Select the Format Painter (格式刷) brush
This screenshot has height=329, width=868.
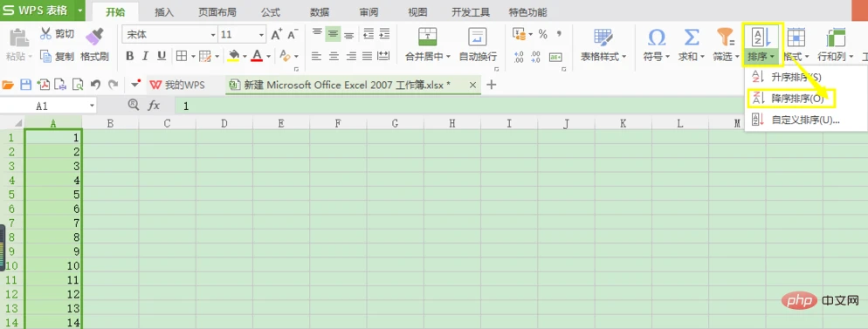[94, 45]
